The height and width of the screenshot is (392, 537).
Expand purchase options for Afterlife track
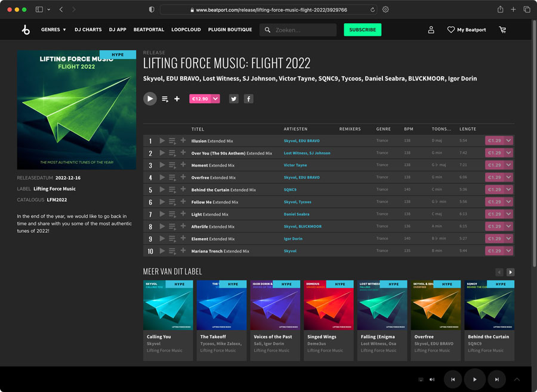point(508,227)
